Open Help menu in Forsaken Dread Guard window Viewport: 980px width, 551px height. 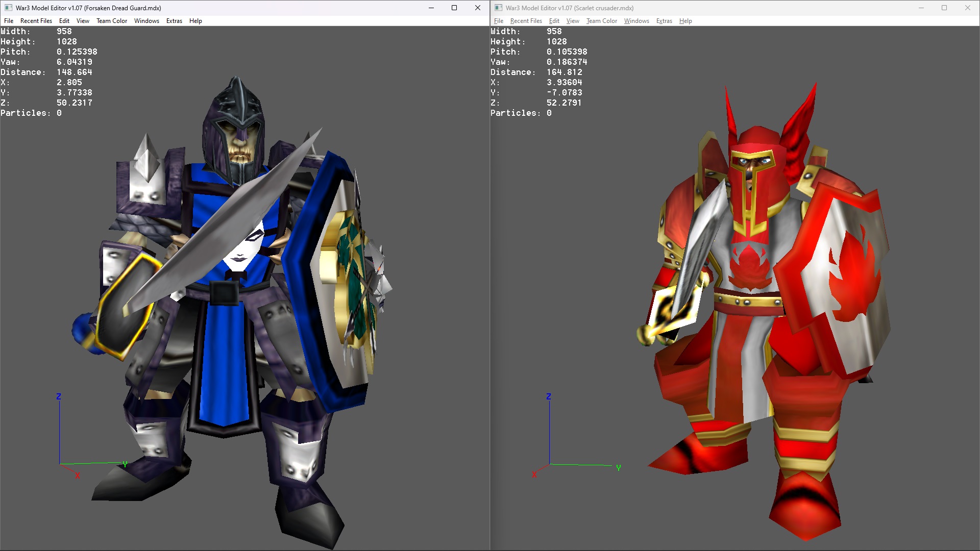[195, 21]
